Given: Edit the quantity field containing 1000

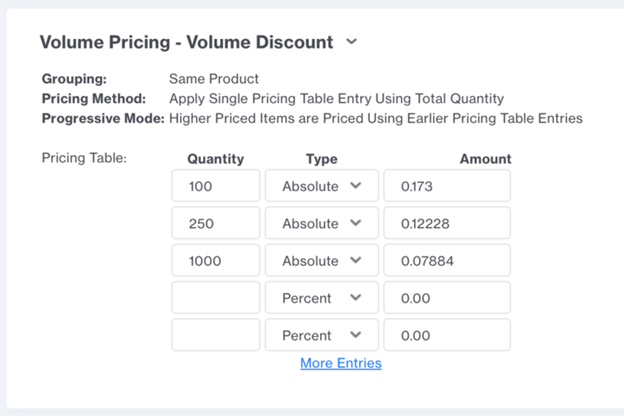Looking at the screenshot, I should (x=216, y=260).
